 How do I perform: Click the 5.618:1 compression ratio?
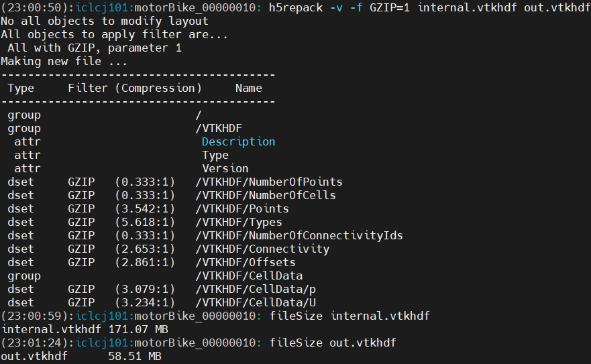(x=145, y=222)
